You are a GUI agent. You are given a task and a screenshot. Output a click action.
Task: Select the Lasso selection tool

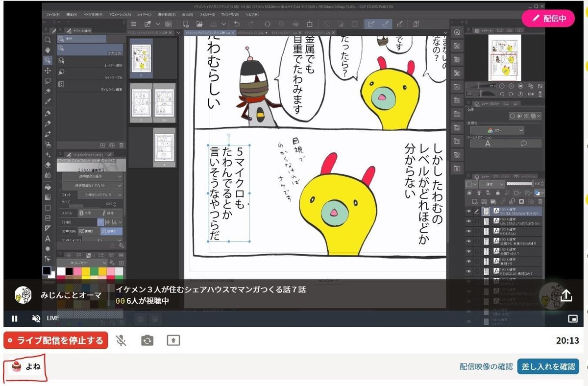tap(48, 81)
